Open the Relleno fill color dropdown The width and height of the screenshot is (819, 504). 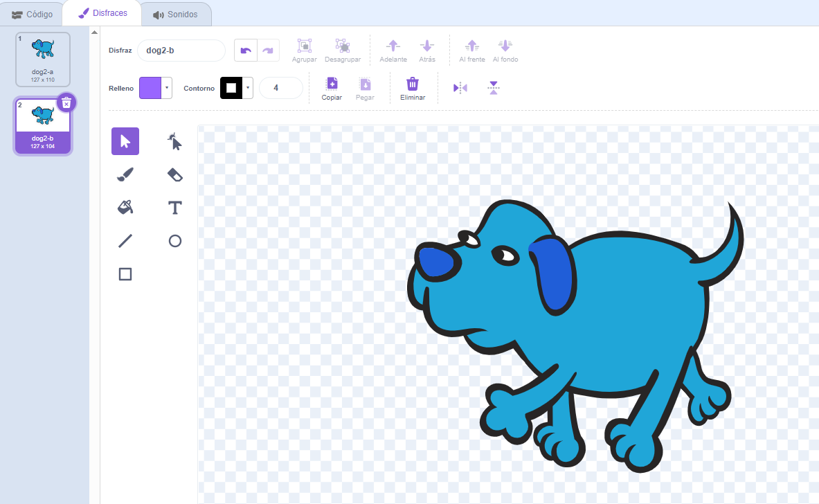167,88
